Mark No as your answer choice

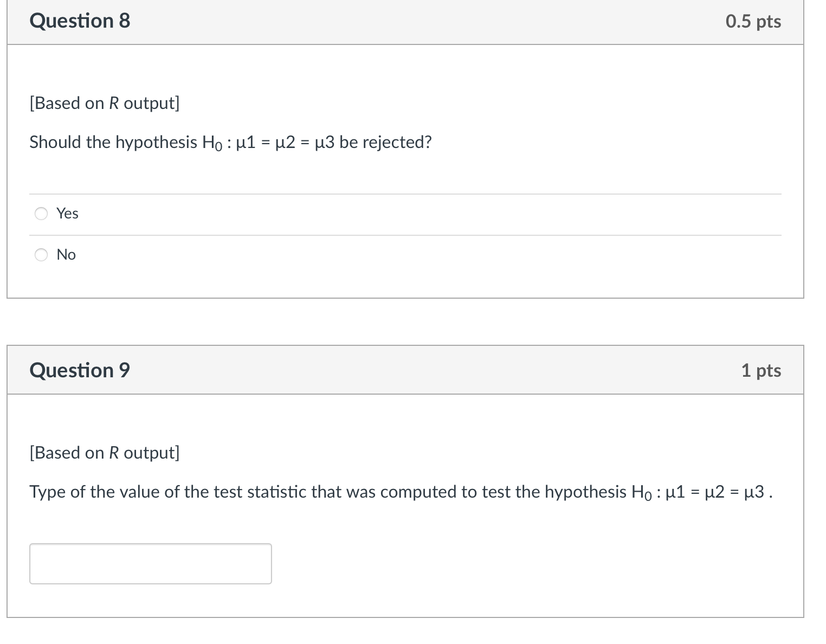[41, 255]
